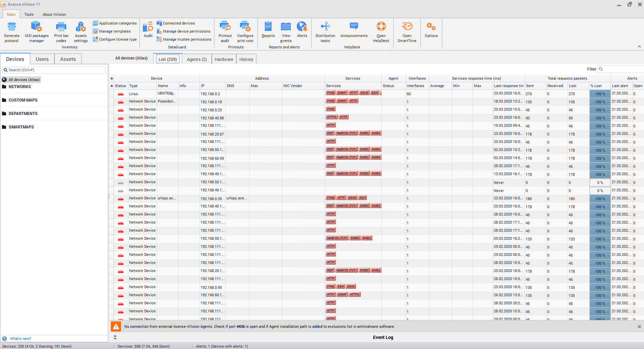
Task: Switch to the Tools ribbon tab
Action: click(29, 14)
